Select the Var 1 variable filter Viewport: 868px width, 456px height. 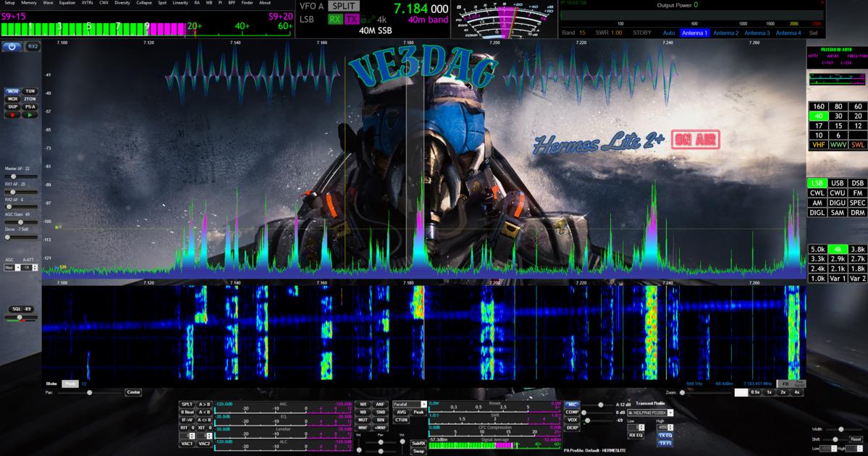(x=838, y=279)
